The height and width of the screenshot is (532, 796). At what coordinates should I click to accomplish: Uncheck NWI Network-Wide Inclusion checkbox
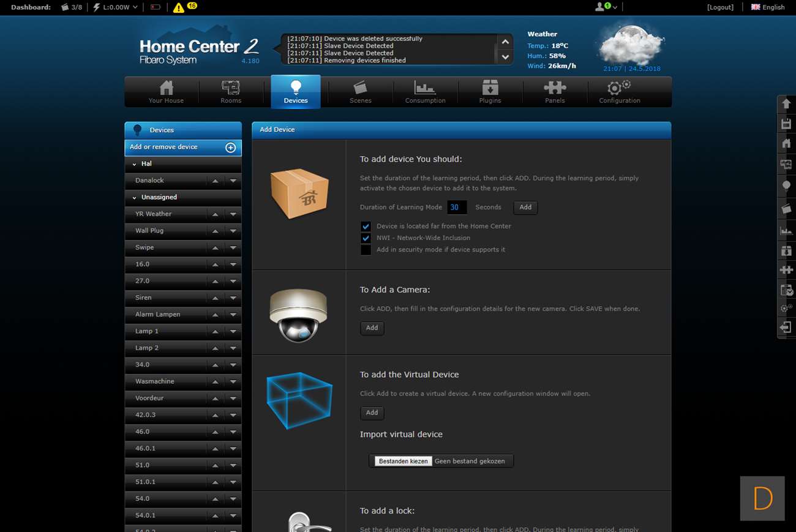pos(366,238)
